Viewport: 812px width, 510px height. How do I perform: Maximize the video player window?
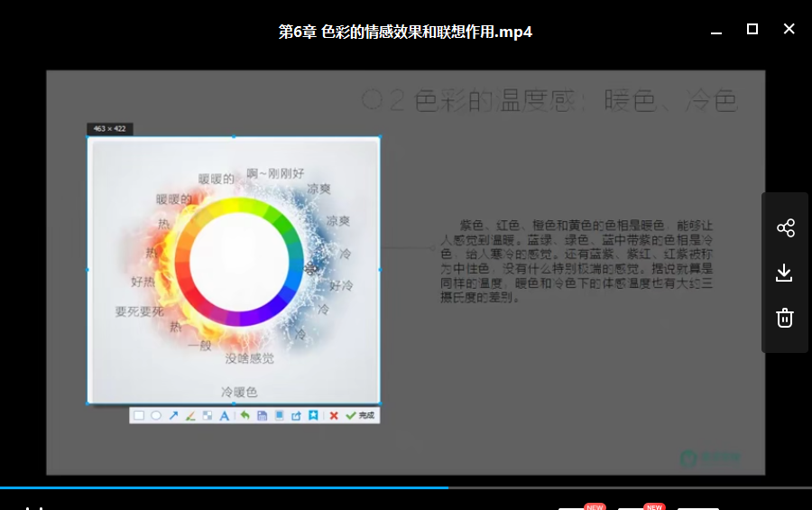752,29
